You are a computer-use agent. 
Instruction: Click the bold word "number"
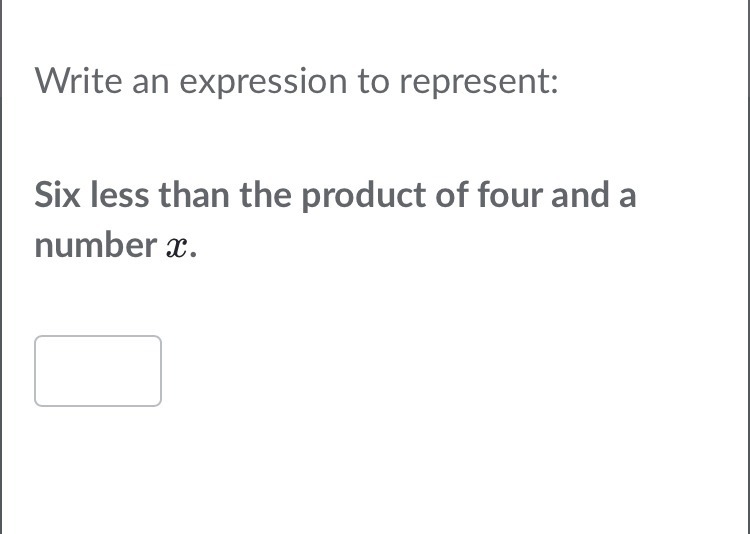coord(96,245)
